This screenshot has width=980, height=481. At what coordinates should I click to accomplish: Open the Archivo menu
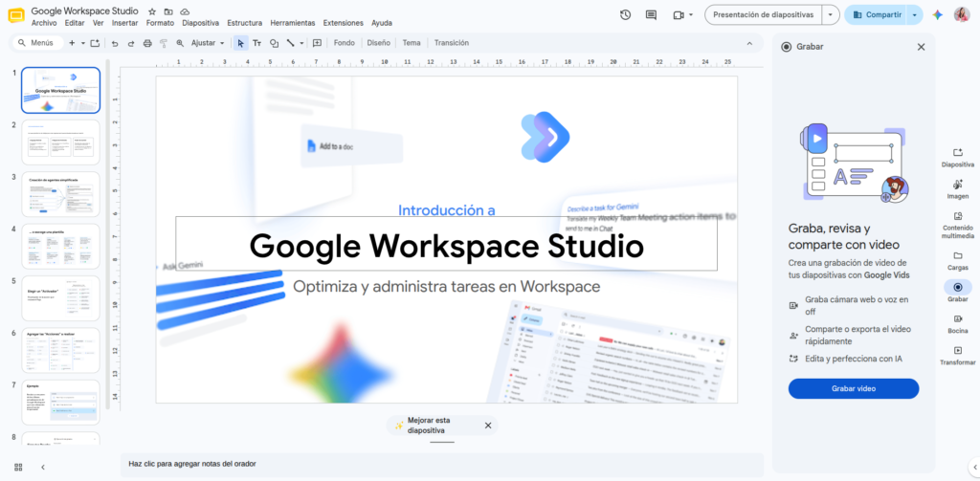pyautogui.click(x=44, y=23)
